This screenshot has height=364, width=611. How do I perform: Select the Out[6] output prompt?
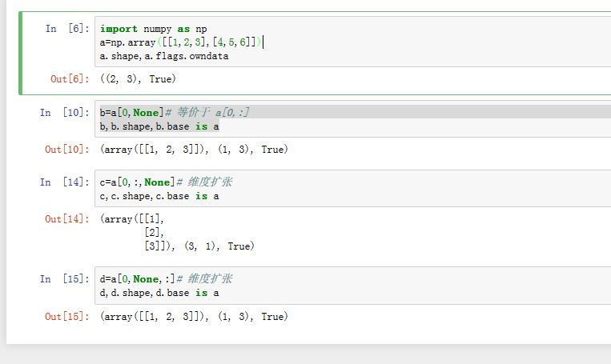(67, 78)
